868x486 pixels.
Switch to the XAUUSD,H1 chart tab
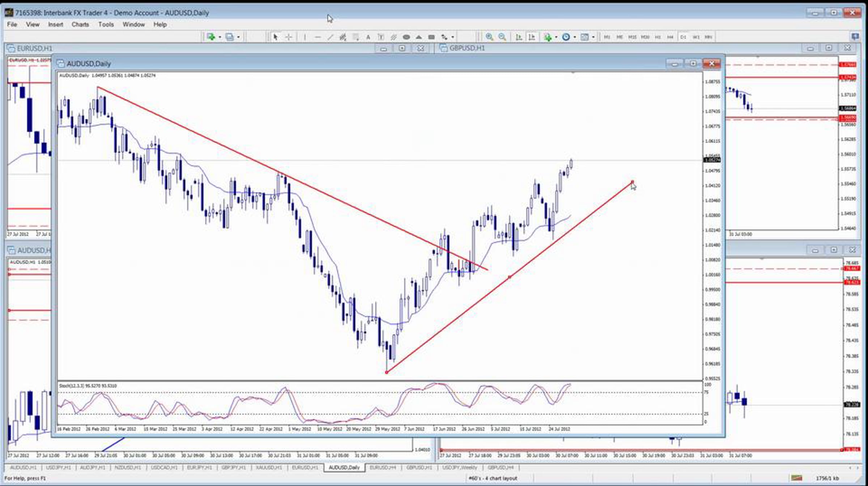(269, 468)
